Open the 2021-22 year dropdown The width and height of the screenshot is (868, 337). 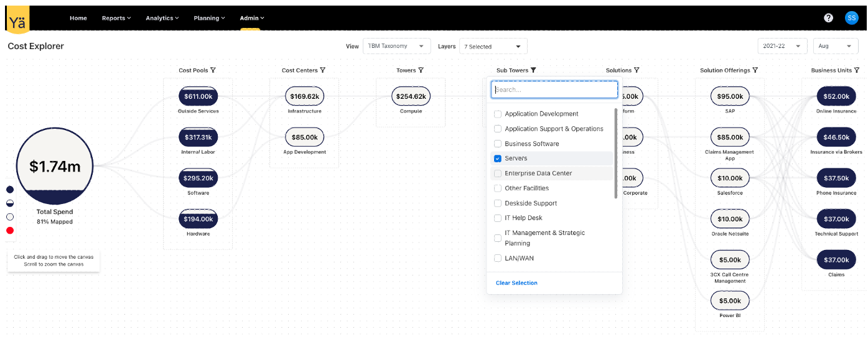782,46
